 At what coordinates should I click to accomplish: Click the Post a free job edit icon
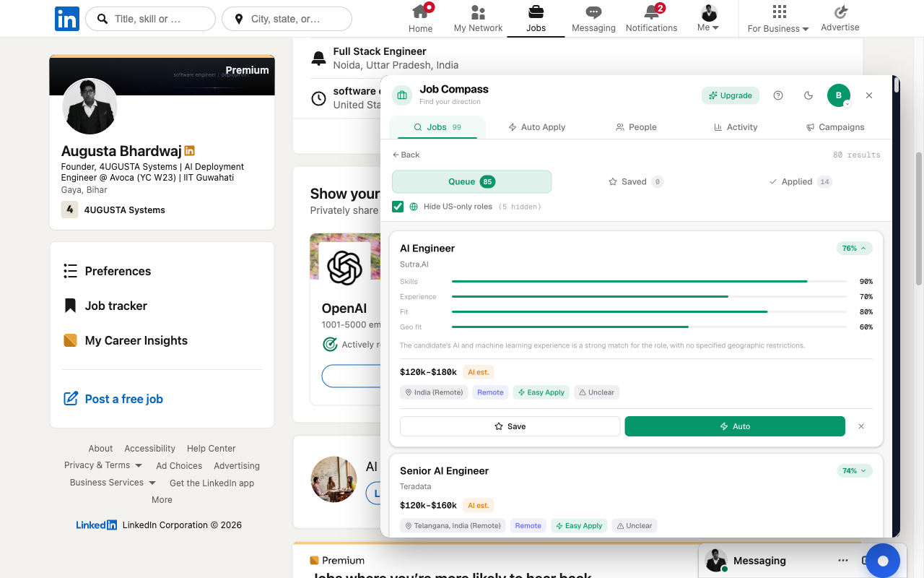(71, 399)
